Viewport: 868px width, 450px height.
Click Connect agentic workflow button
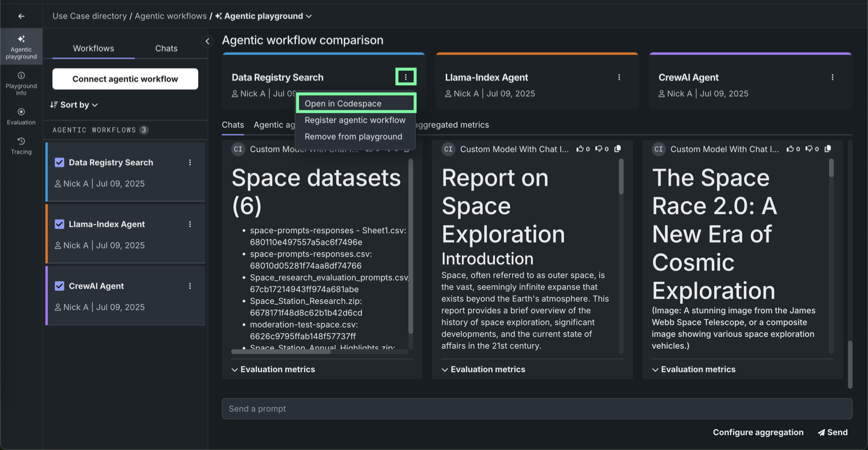125,79
